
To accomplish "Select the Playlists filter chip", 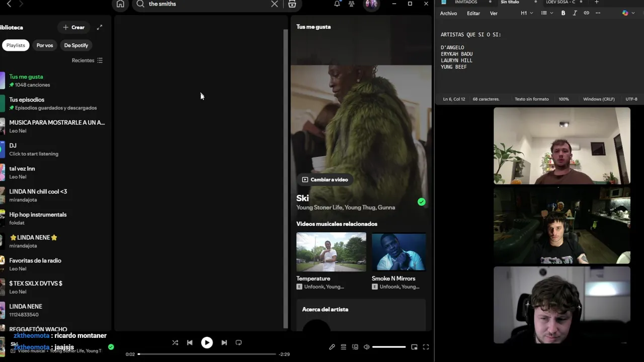I will click(x=16, y=45).
